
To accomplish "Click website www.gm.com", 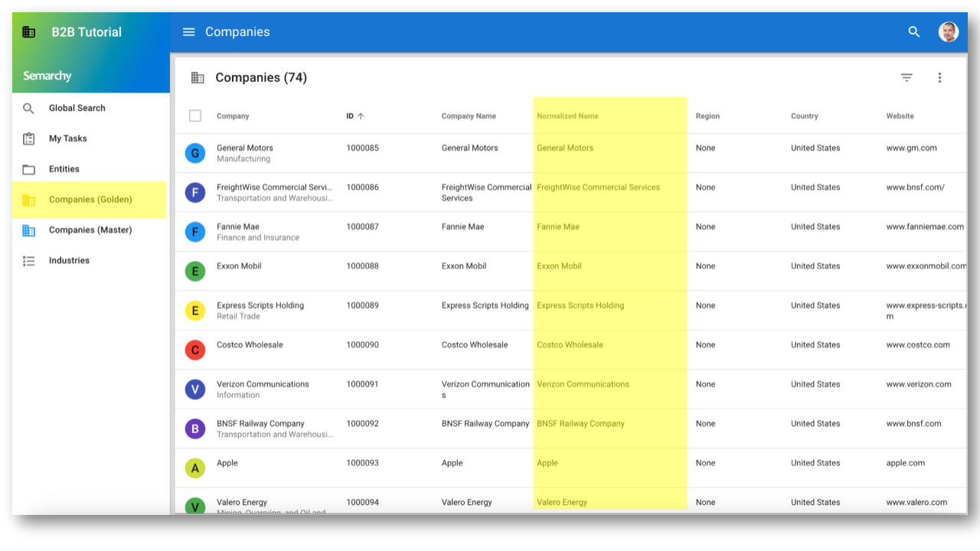I will [x=912, y=148].
